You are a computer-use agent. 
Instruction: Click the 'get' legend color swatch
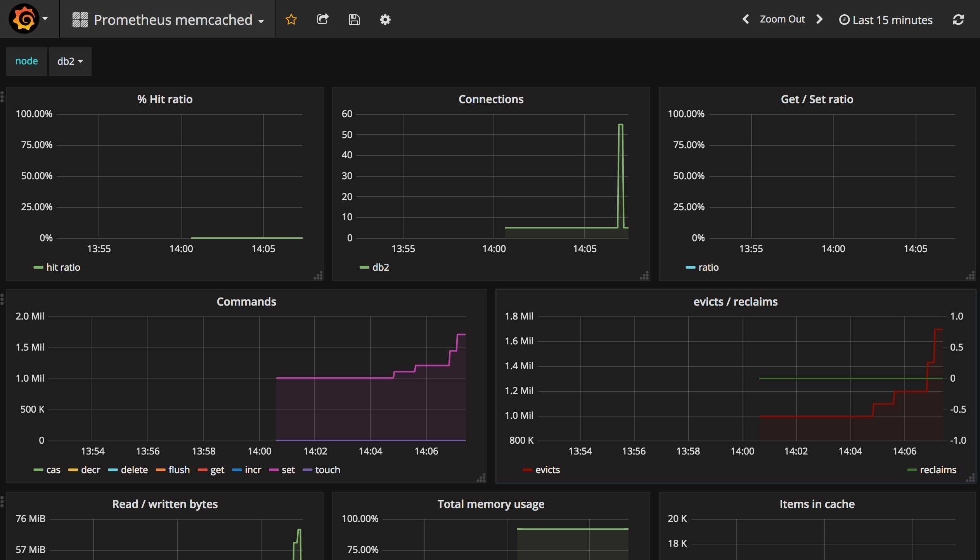[203, 470]
